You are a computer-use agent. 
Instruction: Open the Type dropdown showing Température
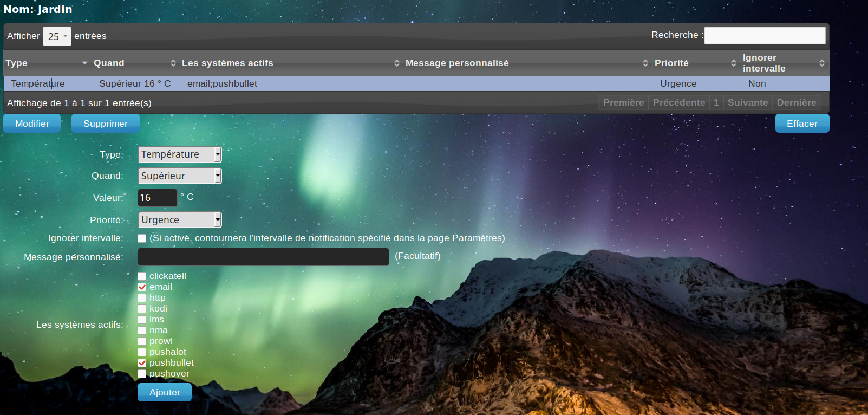(180, 154)
